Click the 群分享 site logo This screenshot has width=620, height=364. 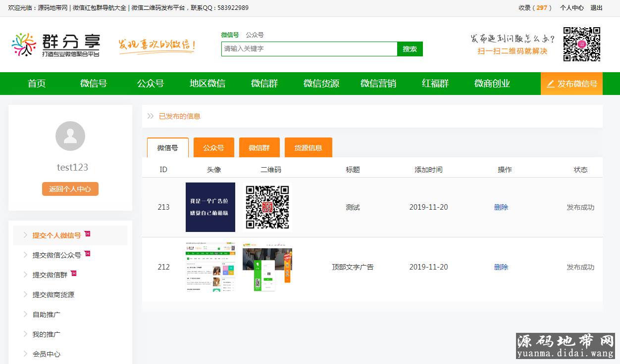tap(55, 45)
